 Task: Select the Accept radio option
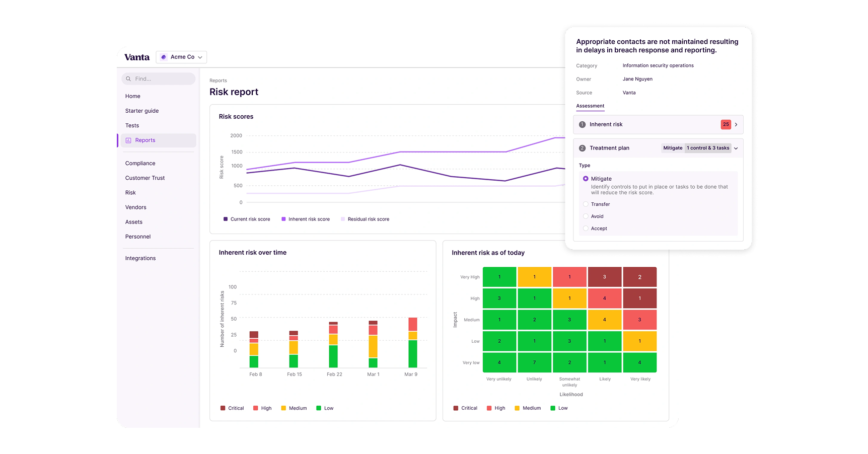tap(586, 229)
